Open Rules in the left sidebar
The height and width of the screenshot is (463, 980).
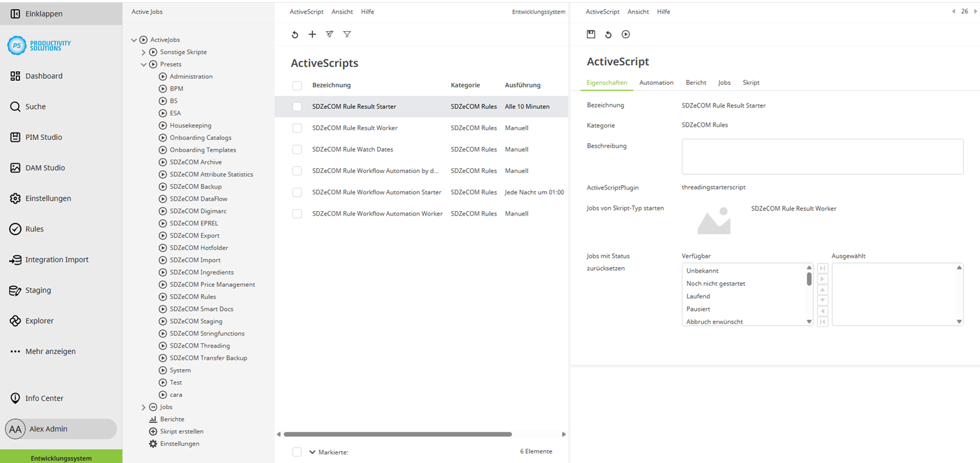[34, 229]
